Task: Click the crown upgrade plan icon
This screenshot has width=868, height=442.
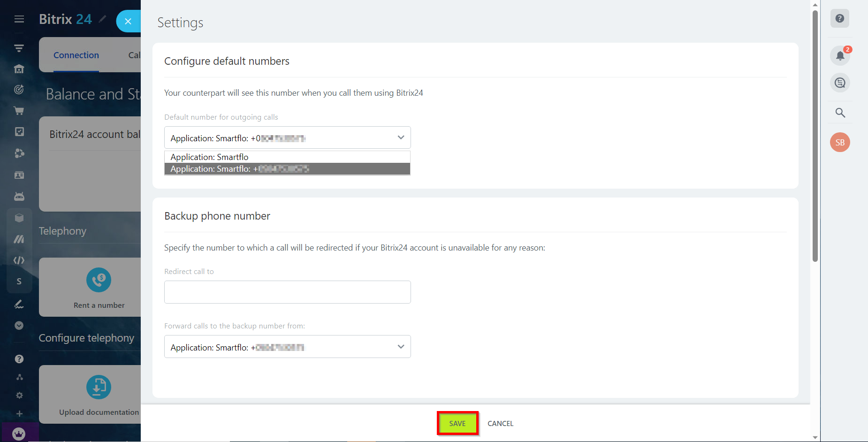Action: [19, 434]
